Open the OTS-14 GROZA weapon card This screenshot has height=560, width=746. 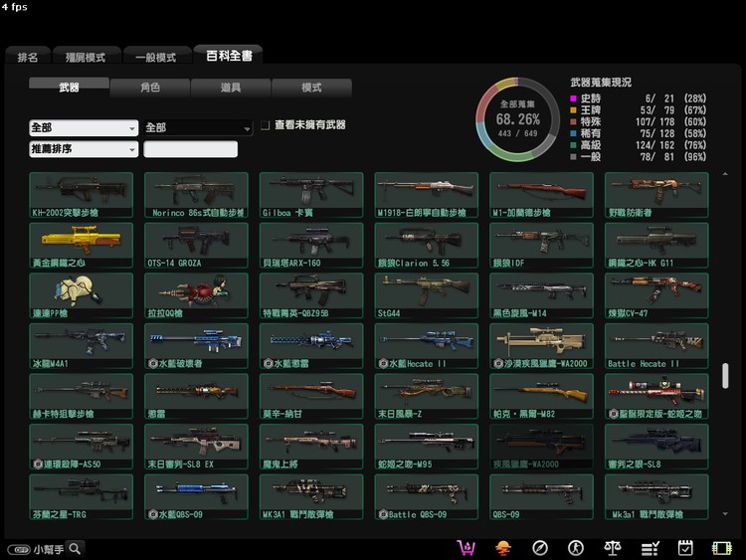[x=196, y=246]
